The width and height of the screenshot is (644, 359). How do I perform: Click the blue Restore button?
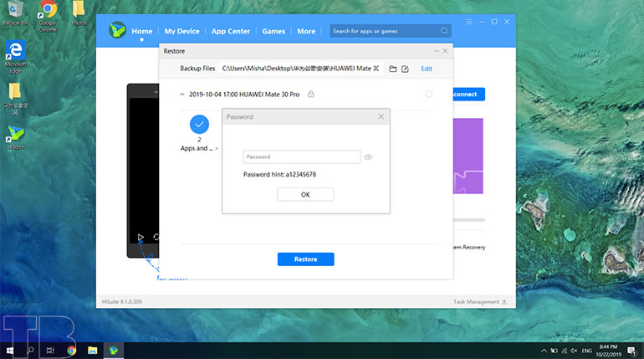(305, 259)
